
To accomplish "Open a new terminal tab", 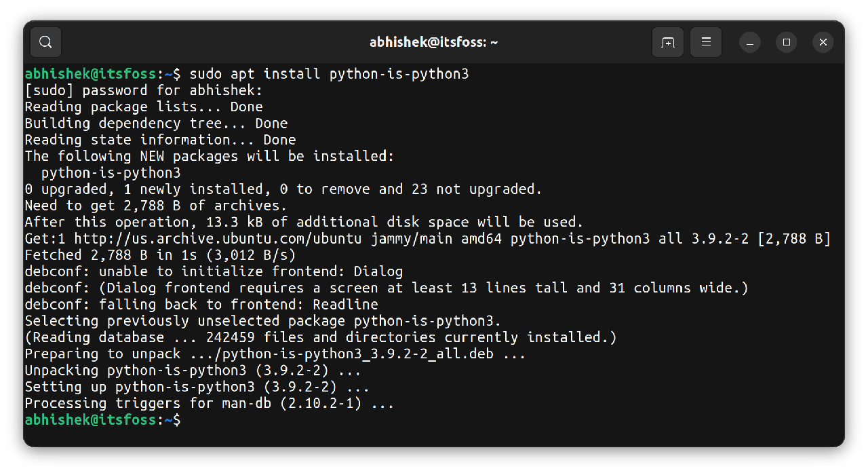I will coord(668,42).
